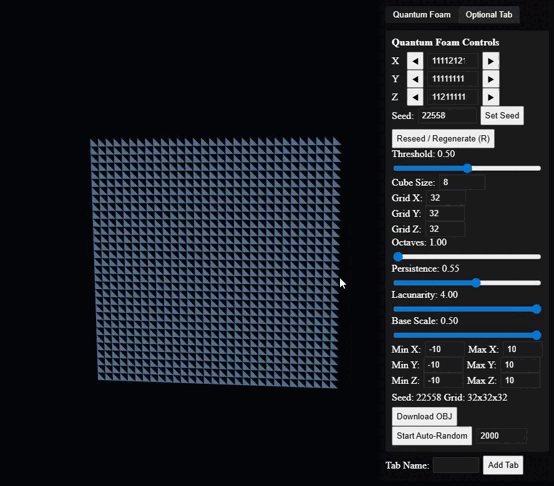The image size is (554, 486).
Task: Click the 'Quantum Foam Controls' heading
Action: pyautogui.click(x=445, y=42)
